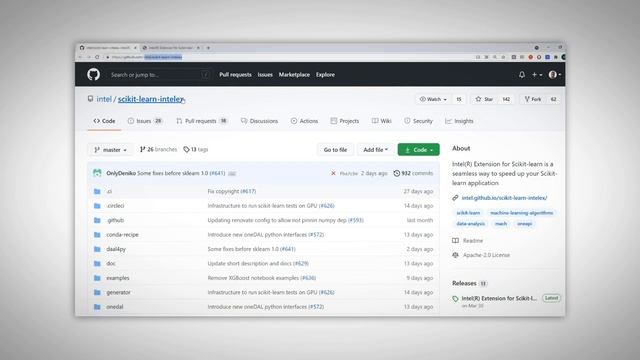Open the onedal folder
Screen dimensions: 640x360
tap(115, 307)
